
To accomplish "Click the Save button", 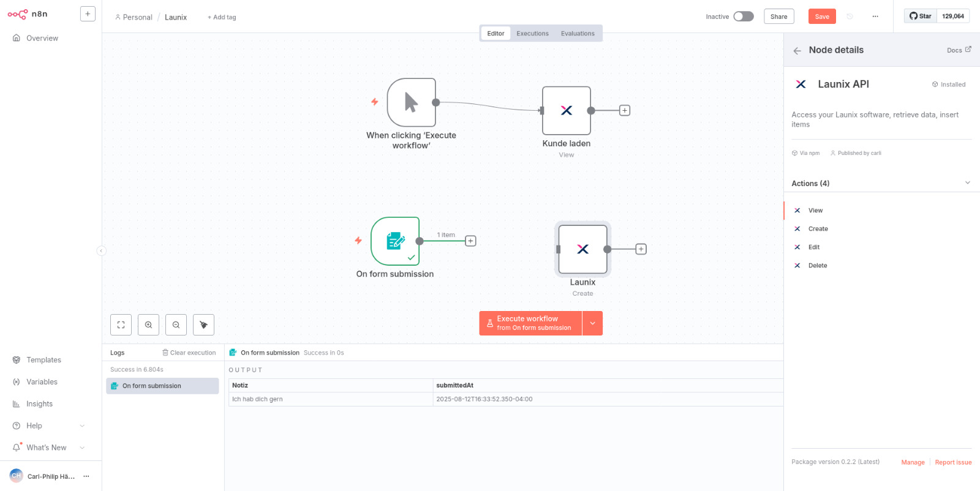I will click(x=822, y=17).
